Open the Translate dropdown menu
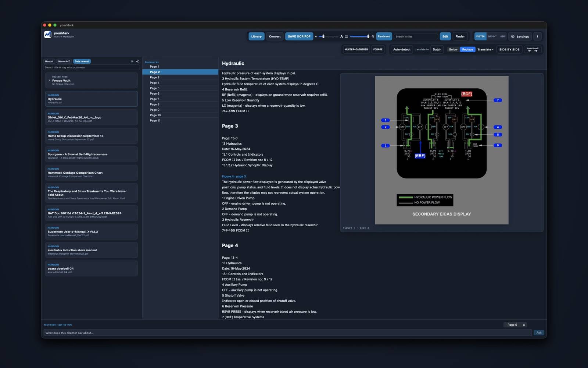 pyautogui.click(x=485, y=49)
